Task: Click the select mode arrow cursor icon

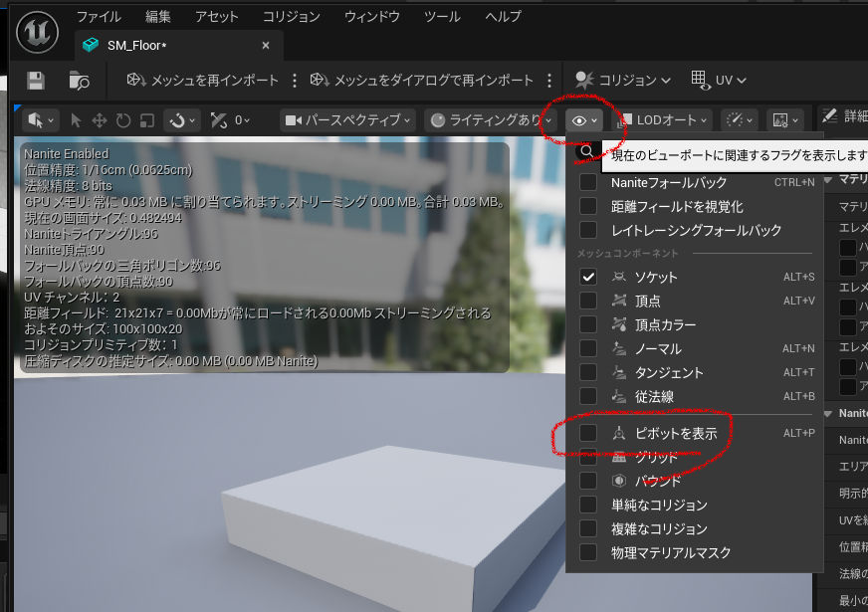Action: (x=77, y=120)
